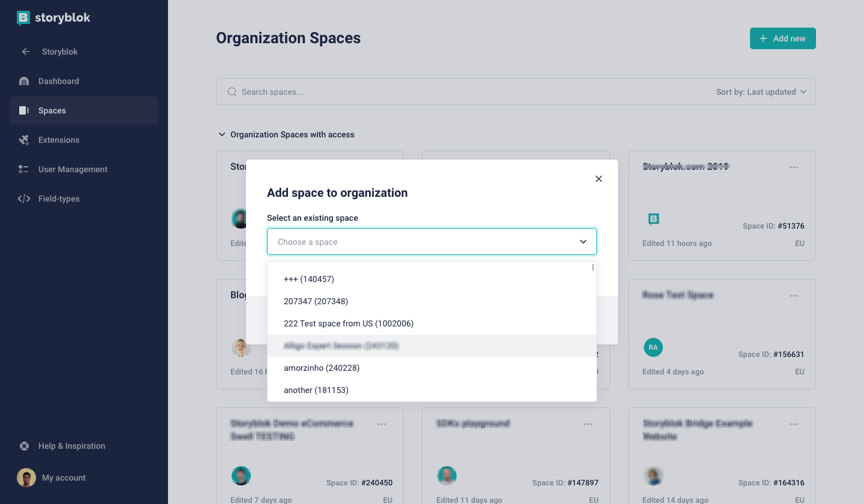Screen dimensions: 864x504
Task: Click Space ID #51376 text
Action: point(773,226)
